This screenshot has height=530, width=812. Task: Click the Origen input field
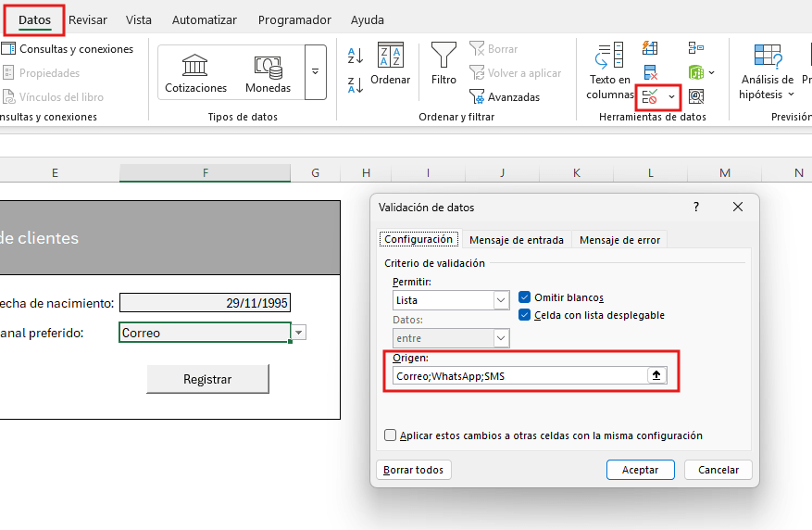(x=520, y=375)
